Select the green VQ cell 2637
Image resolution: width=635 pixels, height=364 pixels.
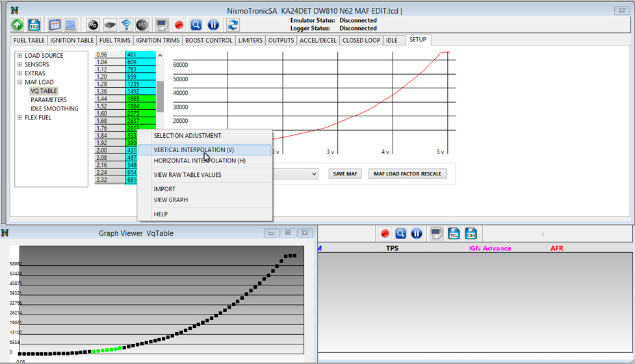(140, 121)
